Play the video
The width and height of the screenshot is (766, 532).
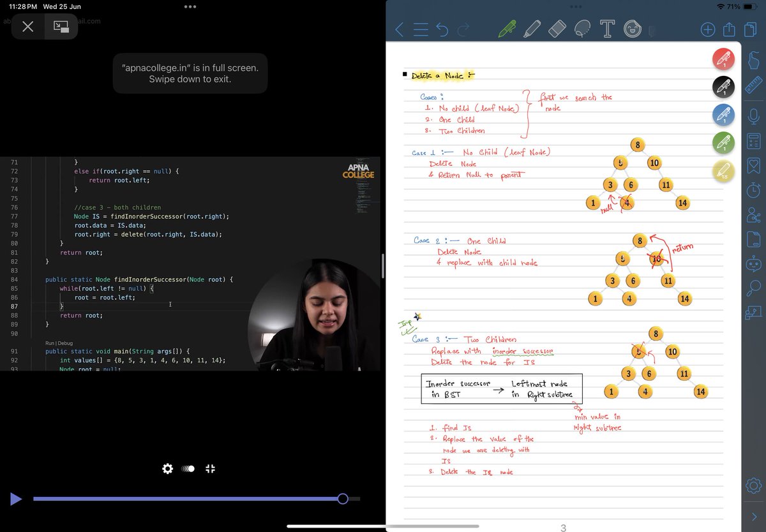16,499
